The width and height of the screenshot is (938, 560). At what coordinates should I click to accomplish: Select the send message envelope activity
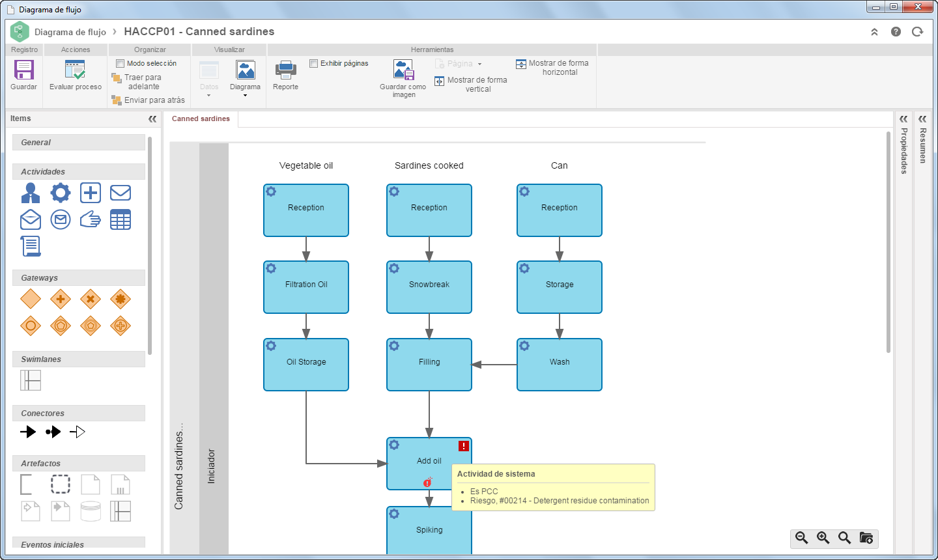click(x=121, y=193)
